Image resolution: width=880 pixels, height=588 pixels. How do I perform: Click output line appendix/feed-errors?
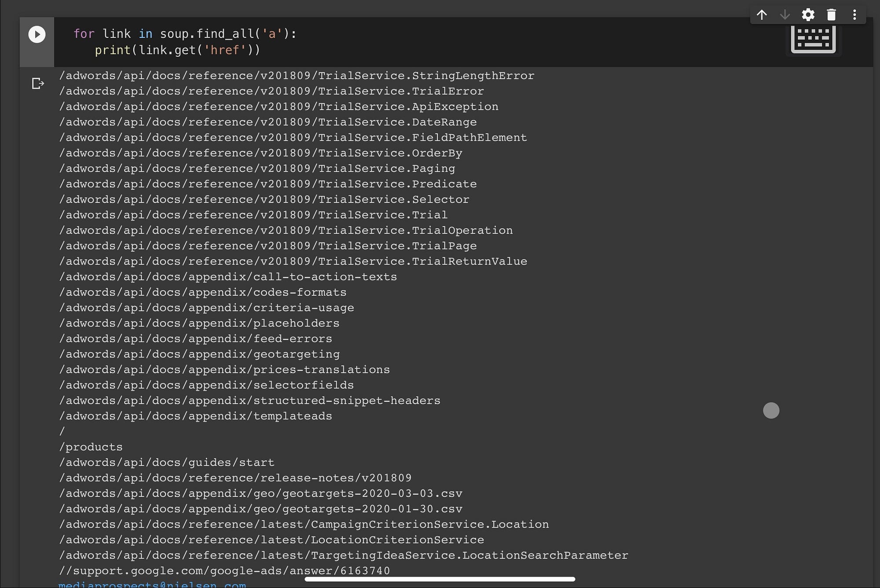coord(196,338)
